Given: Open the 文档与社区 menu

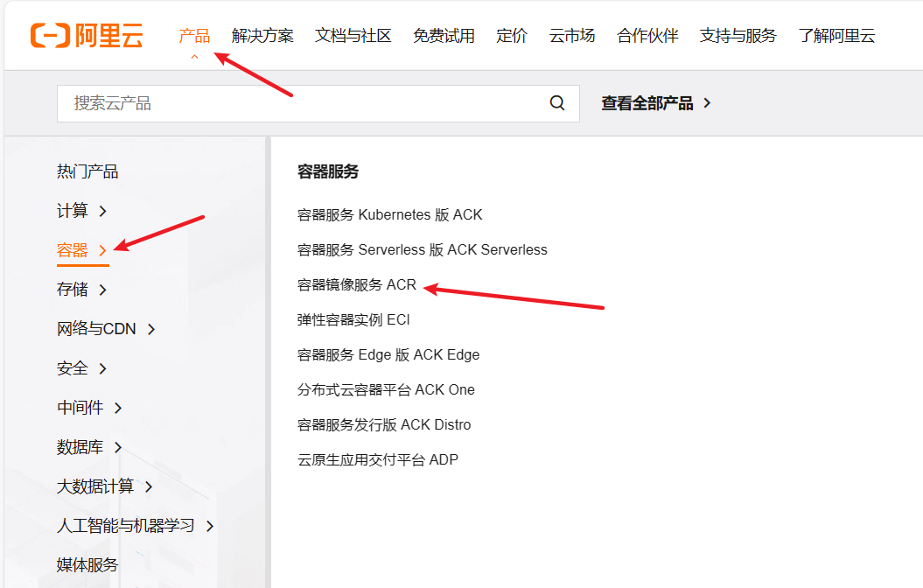Looking at the screenshot, I should [353, 35].
